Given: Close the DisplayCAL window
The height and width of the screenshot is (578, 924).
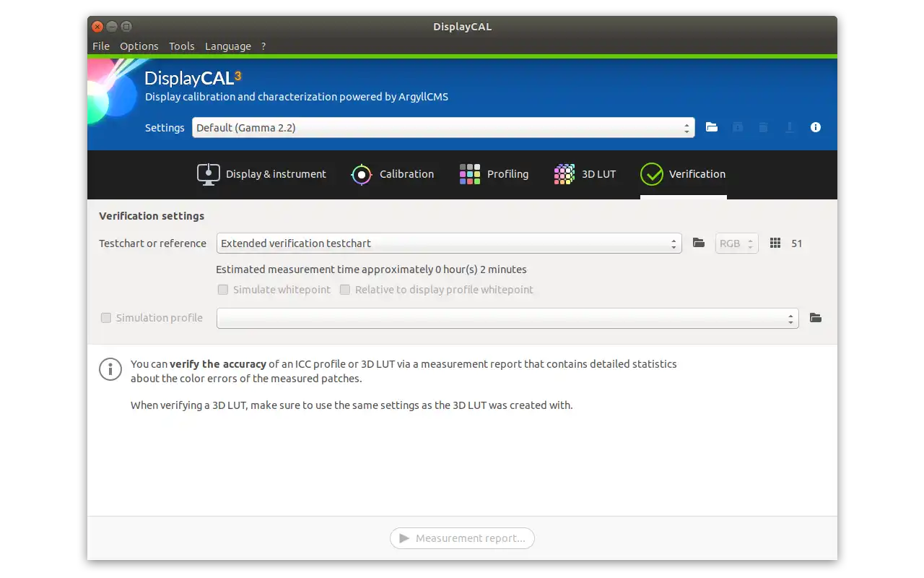Looking at the screenshot, I should [x=97, y=27].
